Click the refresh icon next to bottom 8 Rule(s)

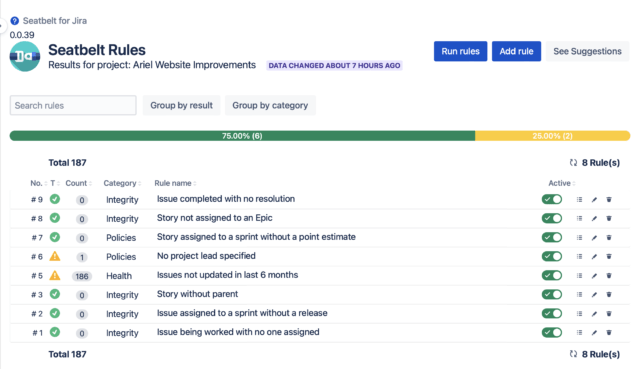[x=573, y=354]
